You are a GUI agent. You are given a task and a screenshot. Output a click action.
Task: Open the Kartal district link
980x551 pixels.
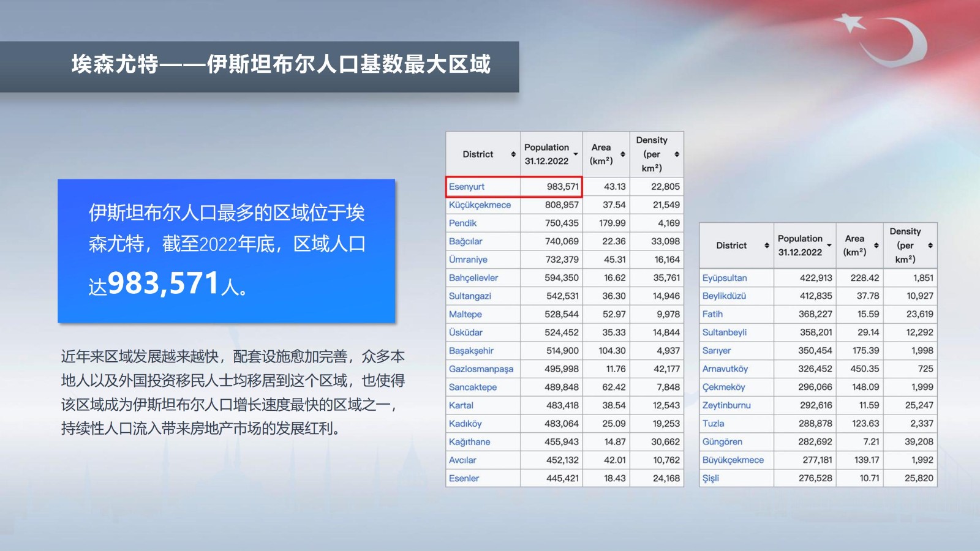[x=461, y=405]
